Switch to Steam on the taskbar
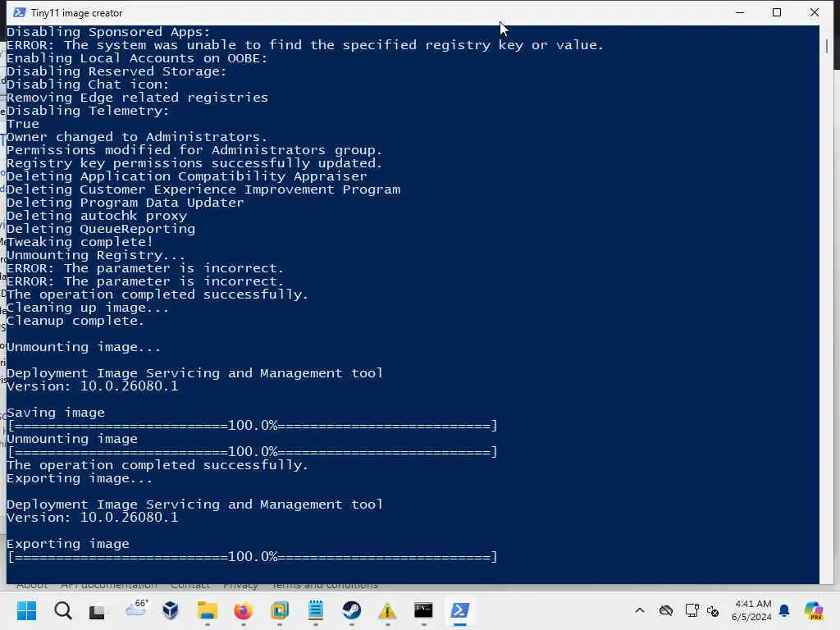840x630 pixels. [x=351, y=610]
